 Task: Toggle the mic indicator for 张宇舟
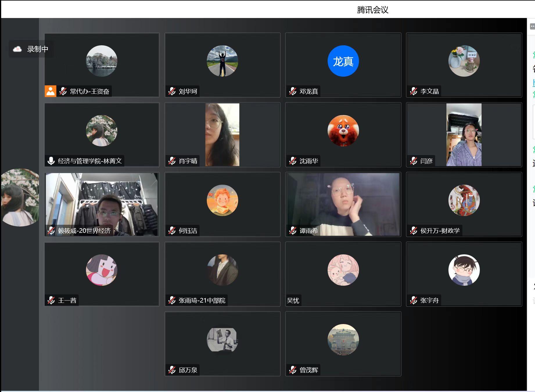414,300
